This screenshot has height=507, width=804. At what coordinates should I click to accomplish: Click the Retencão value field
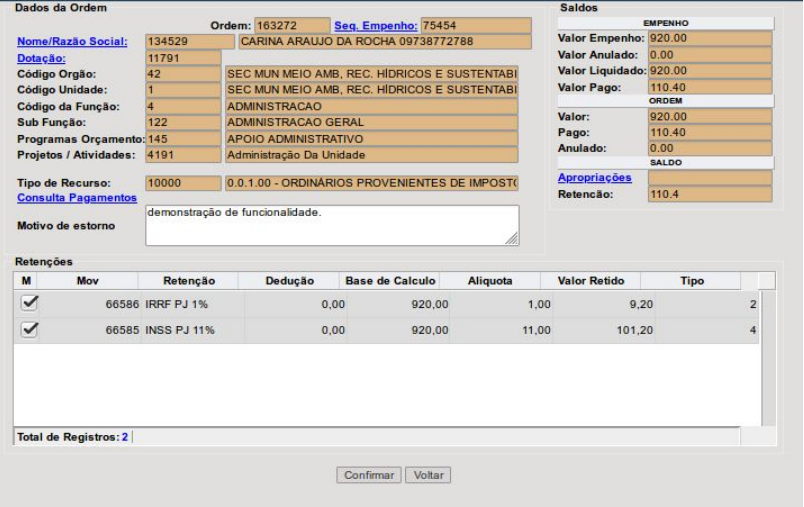point(709,194)
